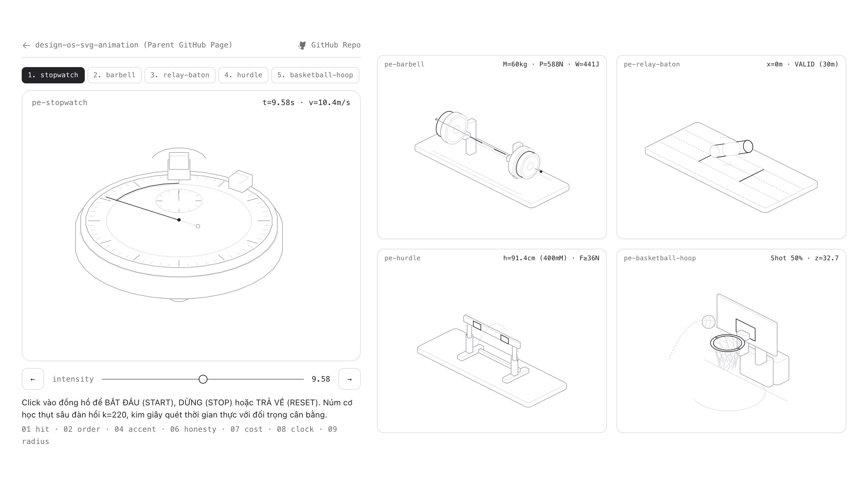Viewport: 868px width, 488px height.
Task: Open the pe-barbell illustration card
Action: (x=492, y=147)
